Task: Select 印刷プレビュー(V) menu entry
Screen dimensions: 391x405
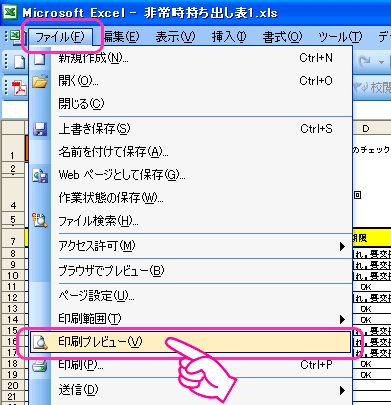Action: pyautogui.click(x=190, y=342)
